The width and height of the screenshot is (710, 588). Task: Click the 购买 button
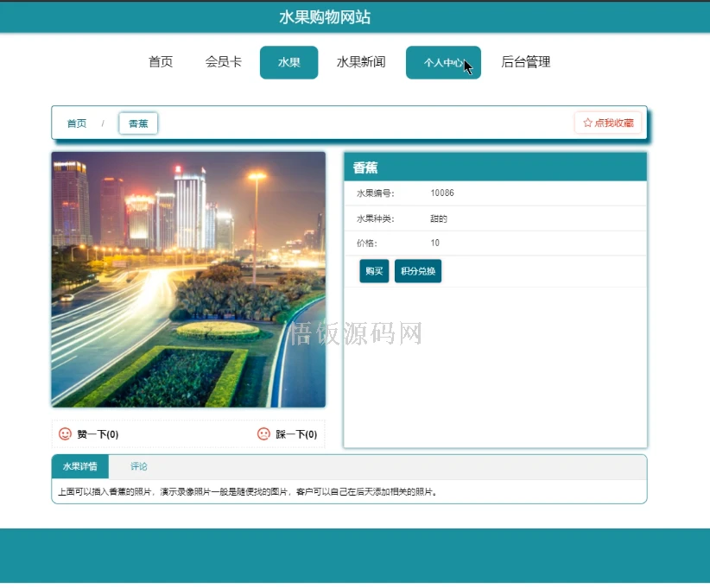373,270
